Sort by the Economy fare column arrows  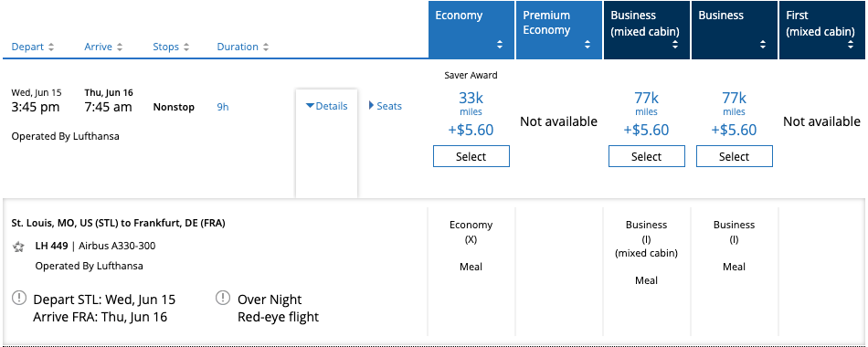click(500, 46)
